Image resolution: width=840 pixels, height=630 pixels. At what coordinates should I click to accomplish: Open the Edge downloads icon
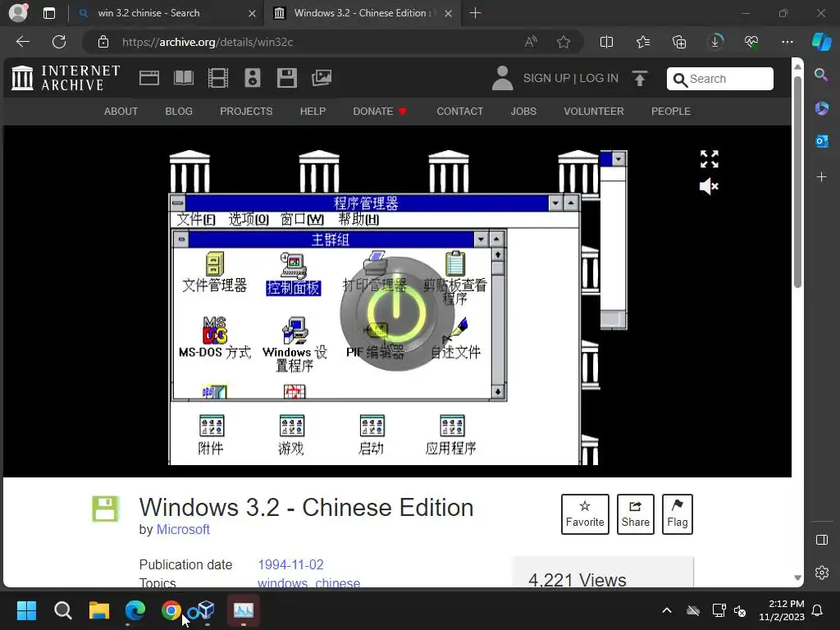715,42
